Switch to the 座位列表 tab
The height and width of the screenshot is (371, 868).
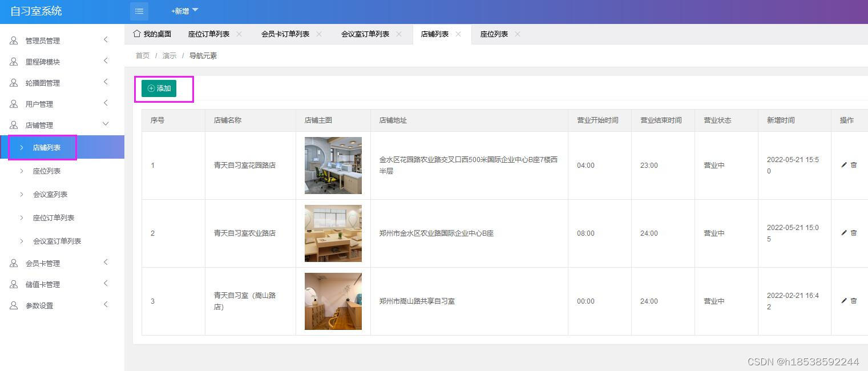pos(494,34)
